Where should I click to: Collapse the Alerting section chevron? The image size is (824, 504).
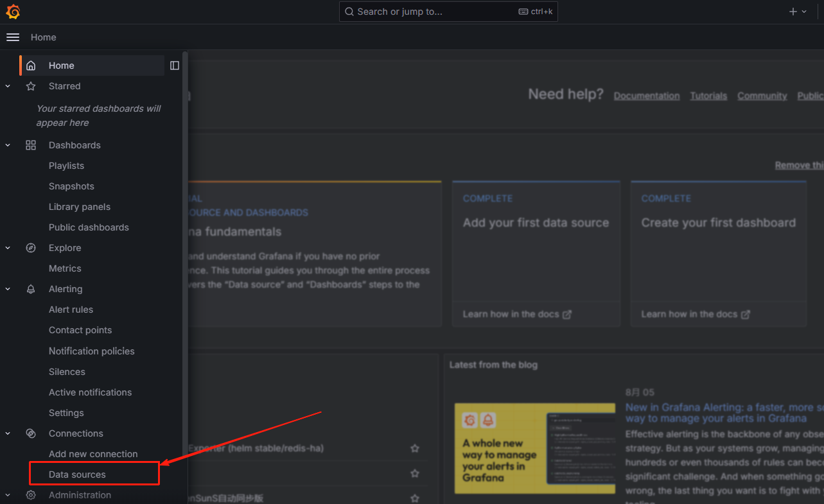tap(8, 289)
